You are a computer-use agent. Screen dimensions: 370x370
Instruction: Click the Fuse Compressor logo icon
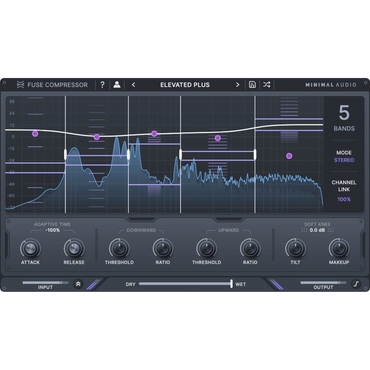20,85
